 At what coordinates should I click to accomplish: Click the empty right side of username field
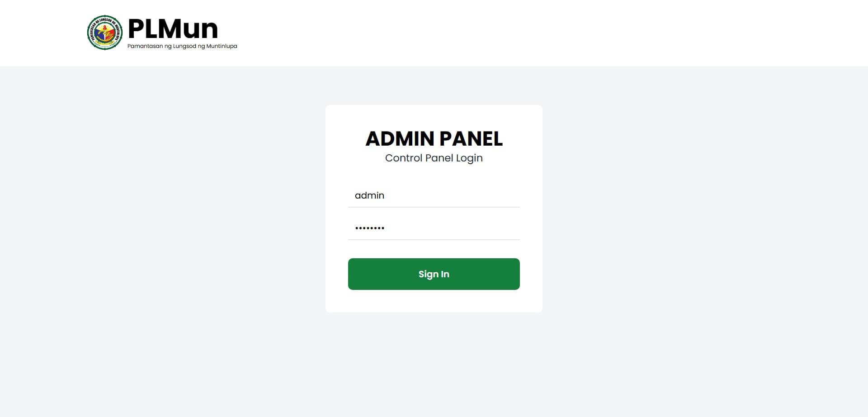click(x=488, y=195)
